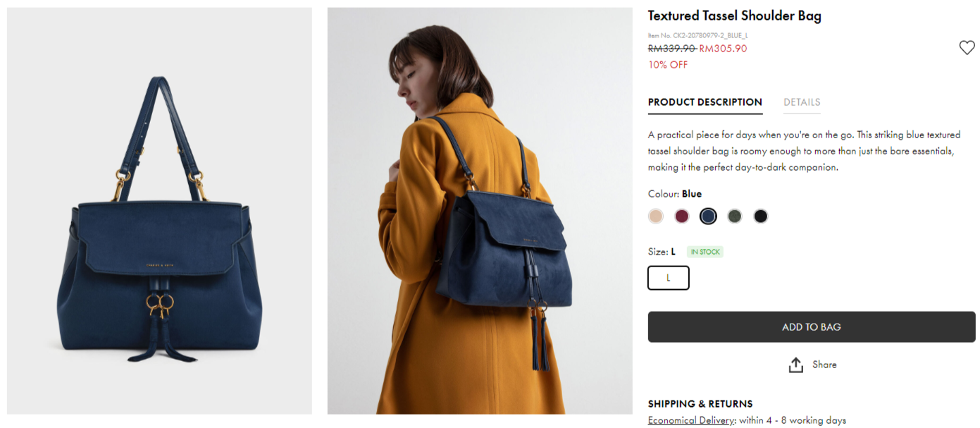This screenshot has height=428, width=980.
Task: Open the Product Description tab
Action: click(x=705, y=102)
